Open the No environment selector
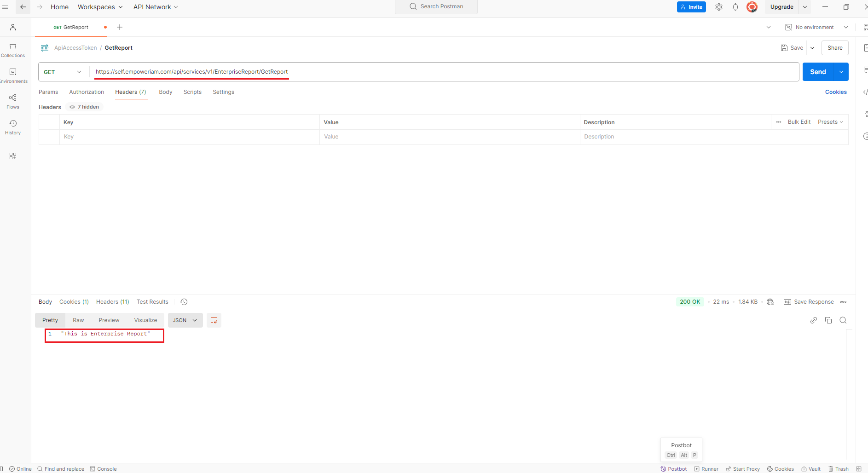The image size is (868, 473). (816, 27)
